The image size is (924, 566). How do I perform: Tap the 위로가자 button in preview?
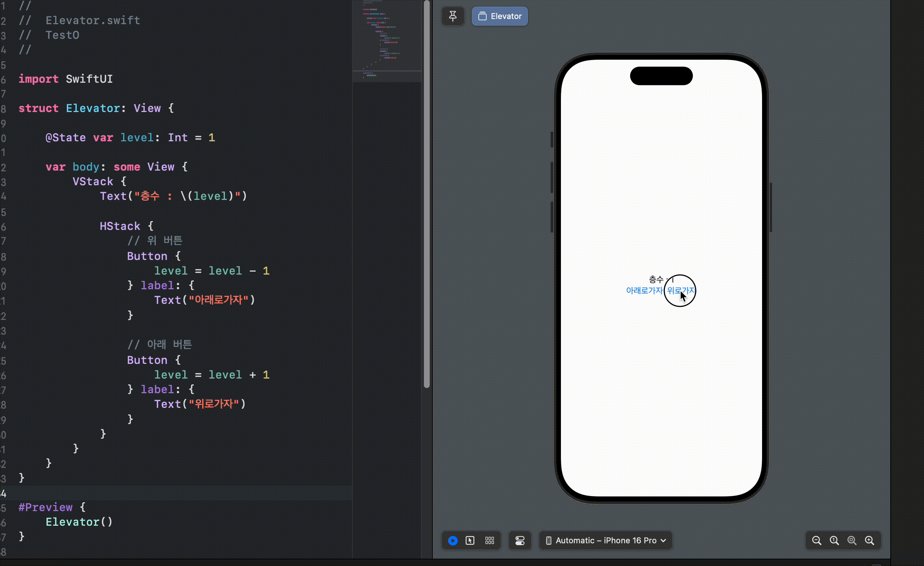point(680,290)
